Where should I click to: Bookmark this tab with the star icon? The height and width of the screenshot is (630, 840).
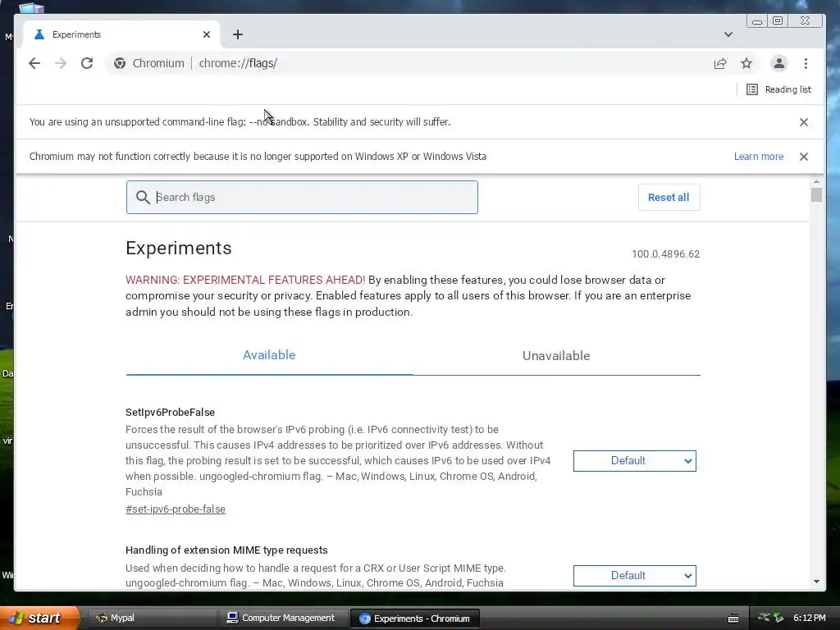pos(746,63)
